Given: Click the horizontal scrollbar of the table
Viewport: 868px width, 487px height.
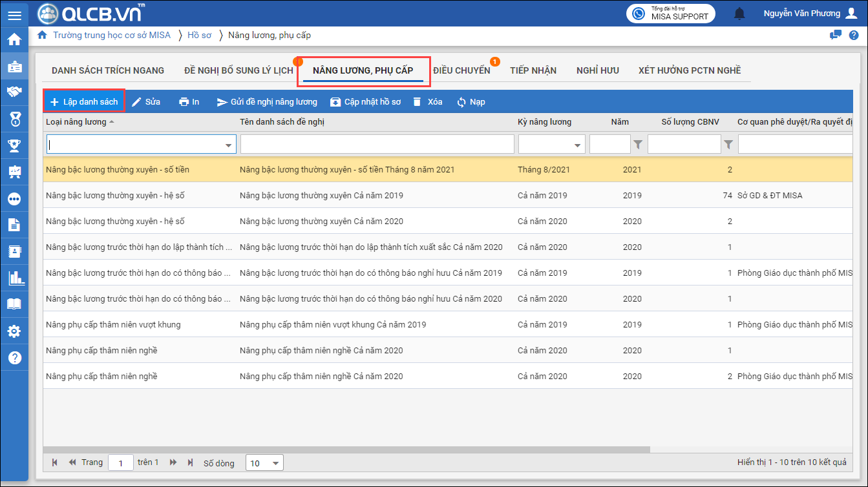Looking at the screenshot, I should pyautogui.click(x=346, y=450).
